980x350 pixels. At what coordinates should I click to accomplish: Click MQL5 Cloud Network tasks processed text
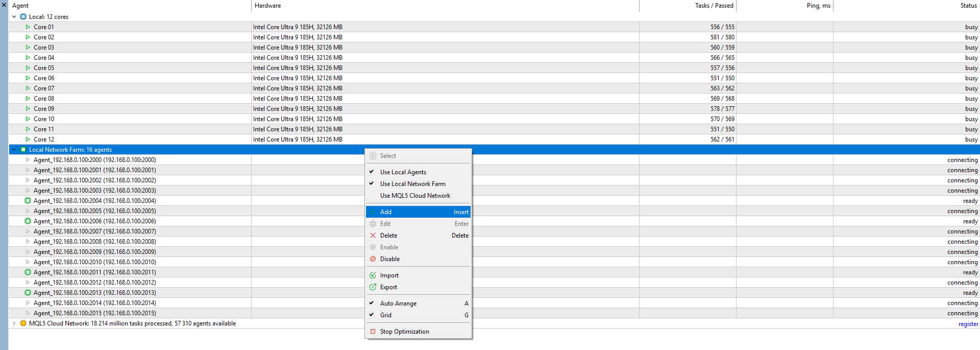coord(132,323)
